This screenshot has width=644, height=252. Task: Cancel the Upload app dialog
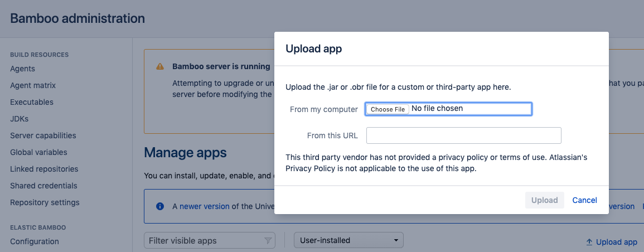click(x=584, y=200)
